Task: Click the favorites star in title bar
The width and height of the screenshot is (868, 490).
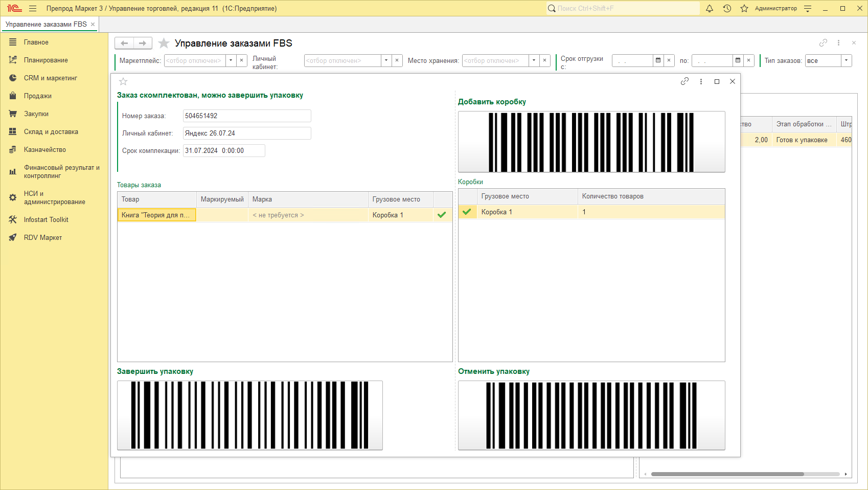Action: [744, 8]
